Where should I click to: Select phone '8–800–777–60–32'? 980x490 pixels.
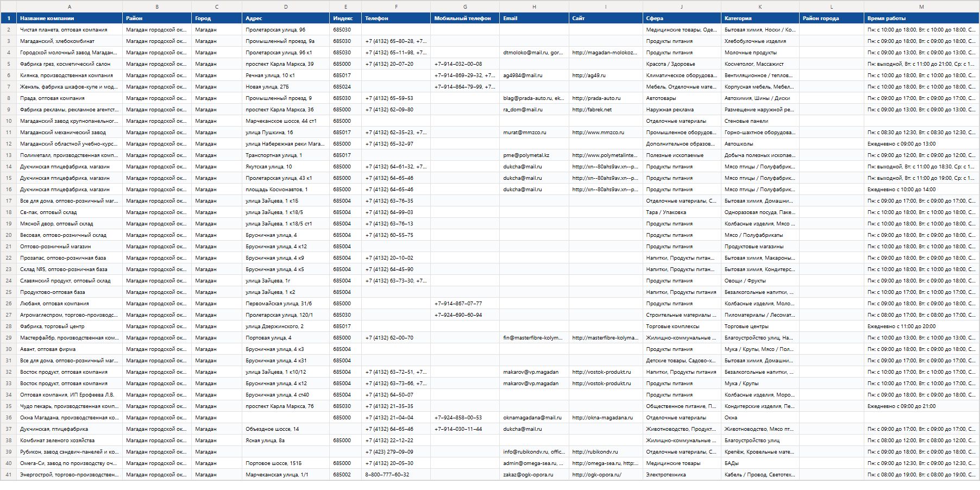point(396,475)
